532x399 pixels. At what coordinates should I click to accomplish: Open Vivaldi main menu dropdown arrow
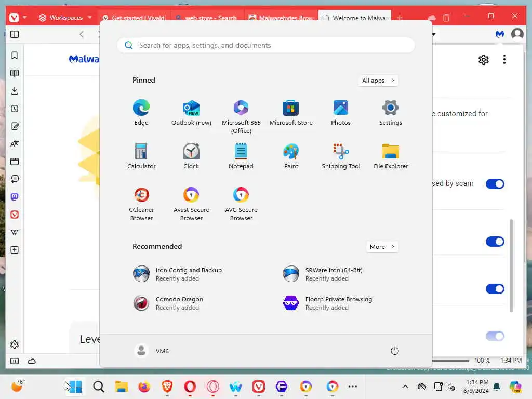click(25, 17)
